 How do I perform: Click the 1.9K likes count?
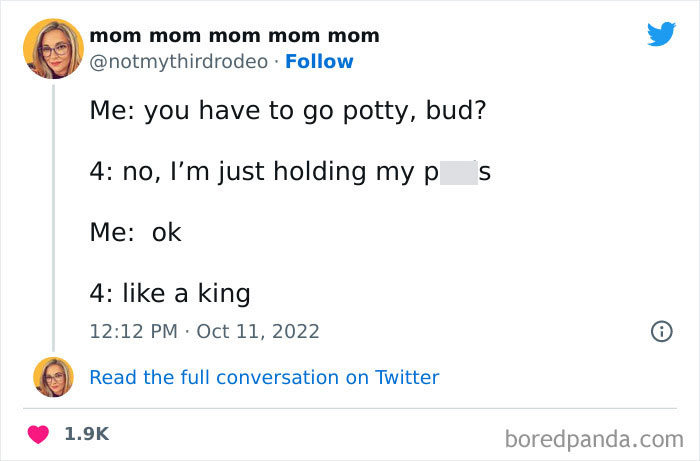pos(86,434)
